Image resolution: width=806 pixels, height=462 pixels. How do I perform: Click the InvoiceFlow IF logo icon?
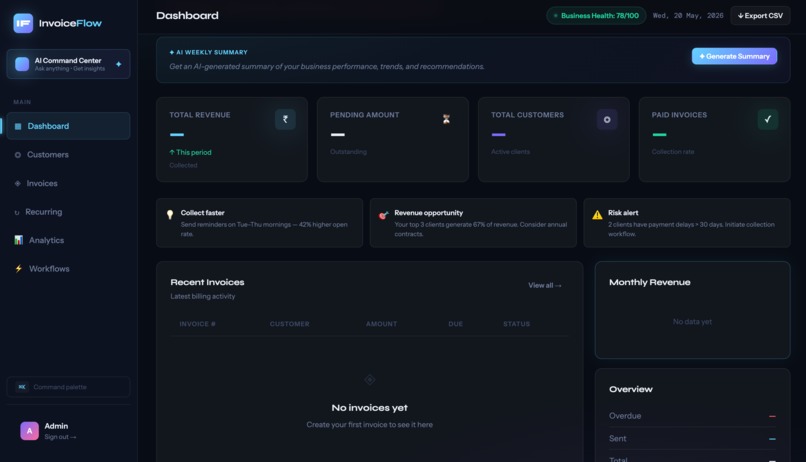23,23
